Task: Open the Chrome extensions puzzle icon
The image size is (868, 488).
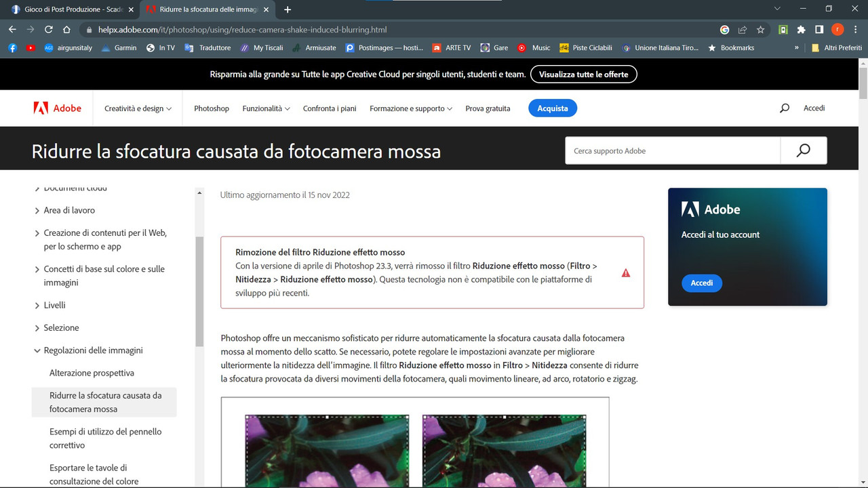Action: pyautogui.click(x=801, y=30)
